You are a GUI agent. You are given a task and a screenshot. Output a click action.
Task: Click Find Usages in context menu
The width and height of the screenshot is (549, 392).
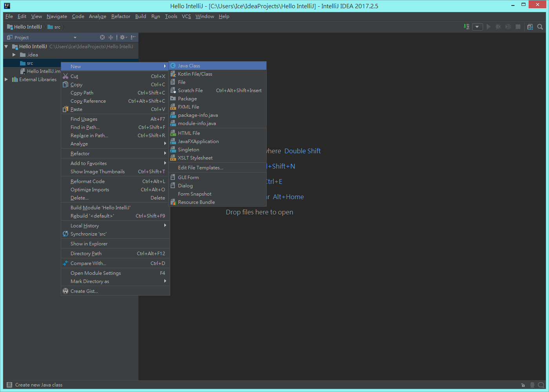(115, 119)
